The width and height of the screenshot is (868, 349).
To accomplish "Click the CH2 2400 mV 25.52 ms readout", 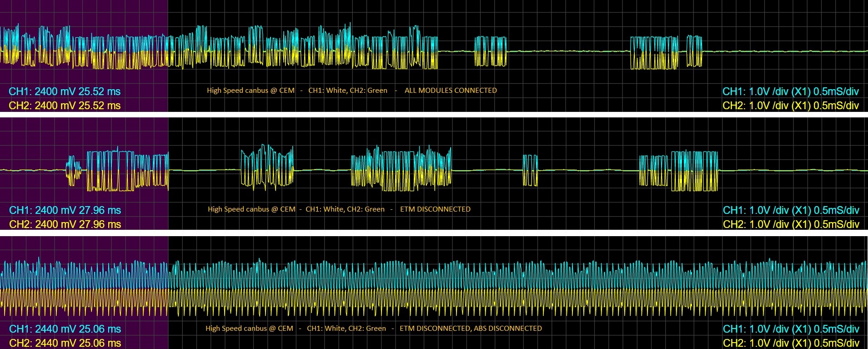I will pyautogui.click(x=65, y=106).
